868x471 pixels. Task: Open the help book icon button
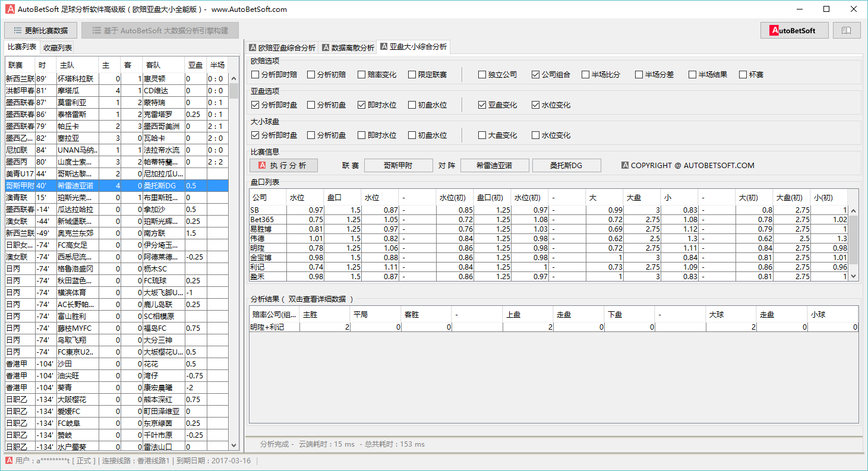click(847, 30)
